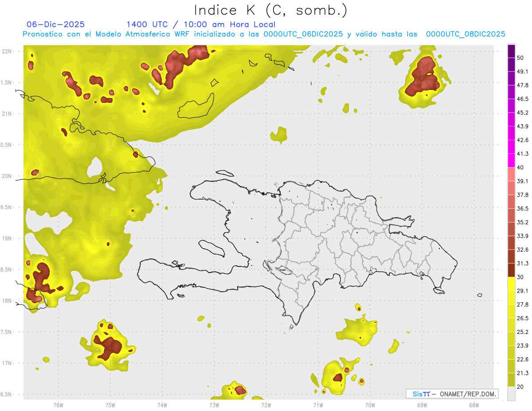Click the '31.3' color scale value
Viewport: 532px width, 411px height.
click(x=523, y=263)
